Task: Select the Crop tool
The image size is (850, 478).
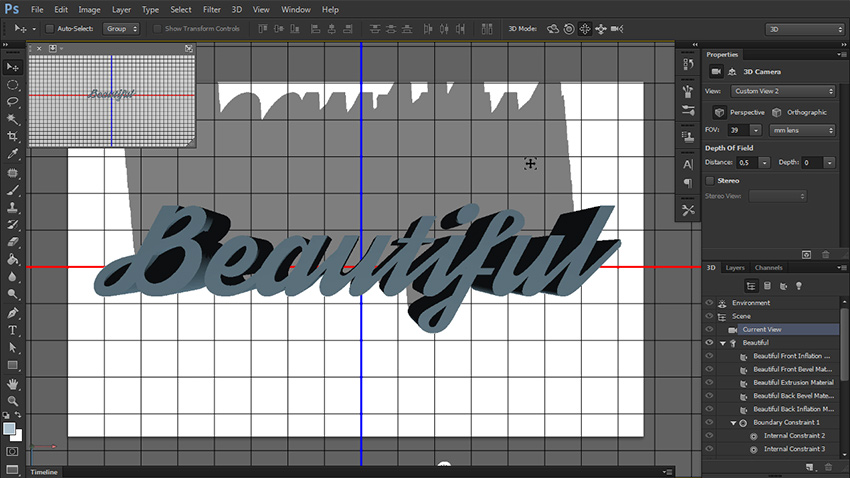Action: click(x=12, y=135)
